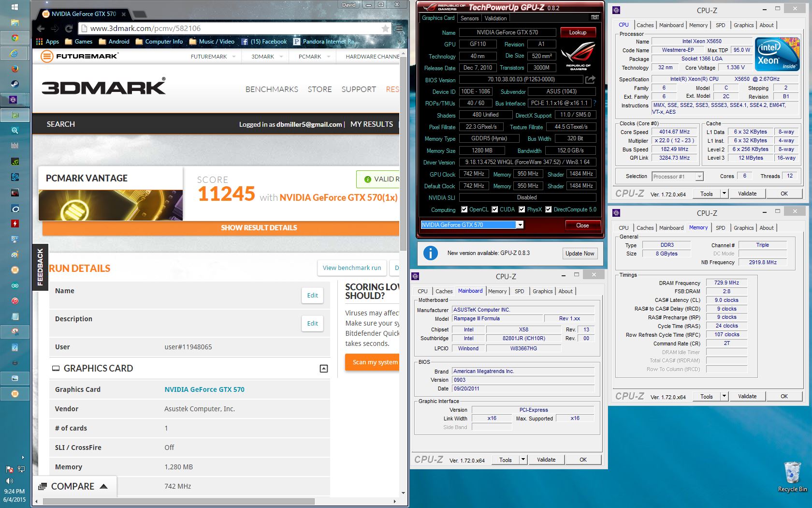
Task: Switch to Sensors tab in GPU-Z
Action: point(469,18)
